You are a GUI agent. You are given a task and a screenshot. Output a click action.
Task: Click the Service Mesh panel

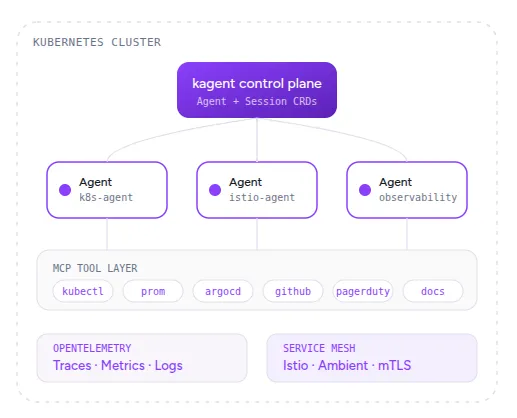click(x=372, y=358)
